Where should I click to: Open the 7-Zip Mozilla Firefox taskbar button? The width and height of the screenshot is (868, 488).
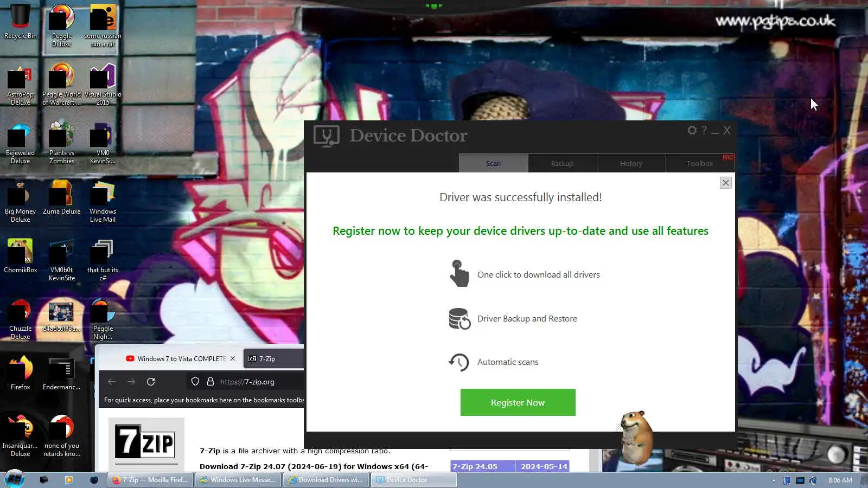pos(151,480)
